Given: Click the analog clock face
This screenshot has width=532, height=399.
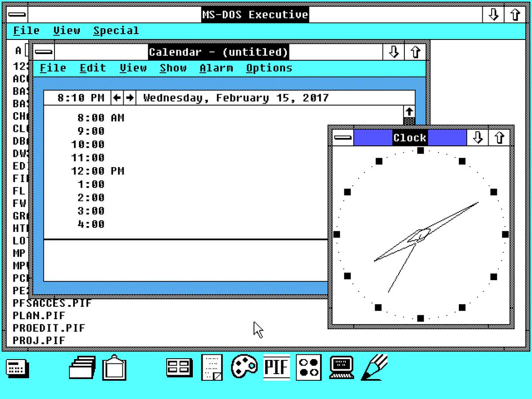Looking at the screenshot, I should pyautogui.click(x=421, y=234).
